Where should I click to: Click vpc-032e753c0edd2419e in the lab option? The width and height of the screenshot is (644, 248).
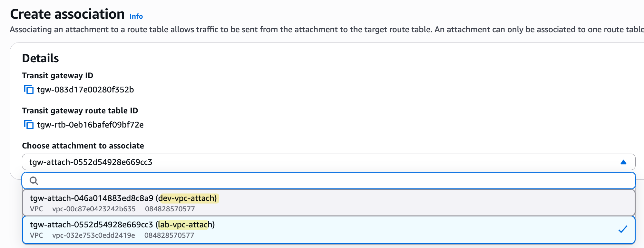(x=93, y=235)
